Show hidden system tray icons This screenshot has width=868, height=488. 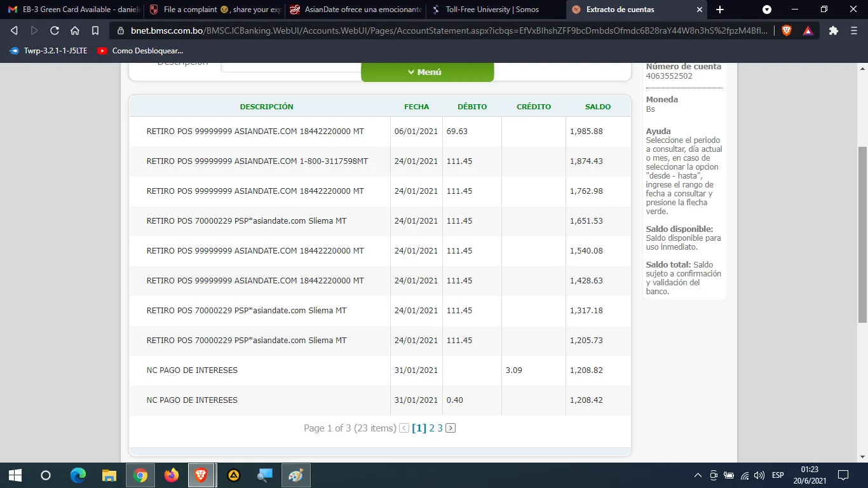698,475
